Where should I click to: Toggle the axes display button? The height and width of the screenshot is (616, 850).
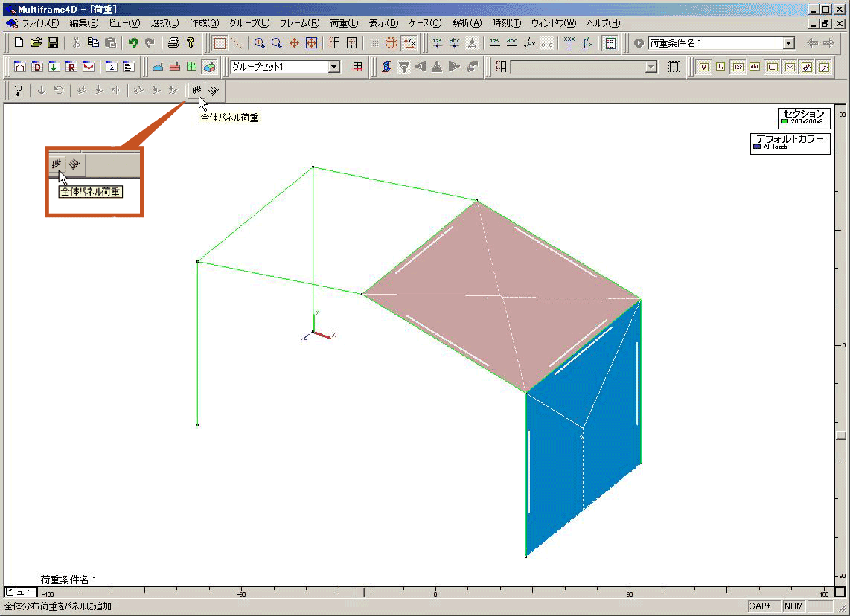pos(409,43)
